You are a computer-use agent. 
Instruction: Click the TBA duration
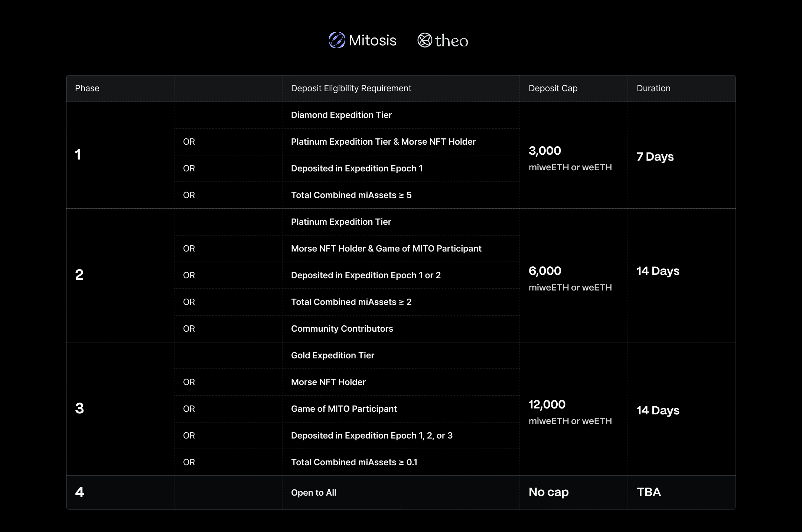pyautogui.click(x=649, y=492)
